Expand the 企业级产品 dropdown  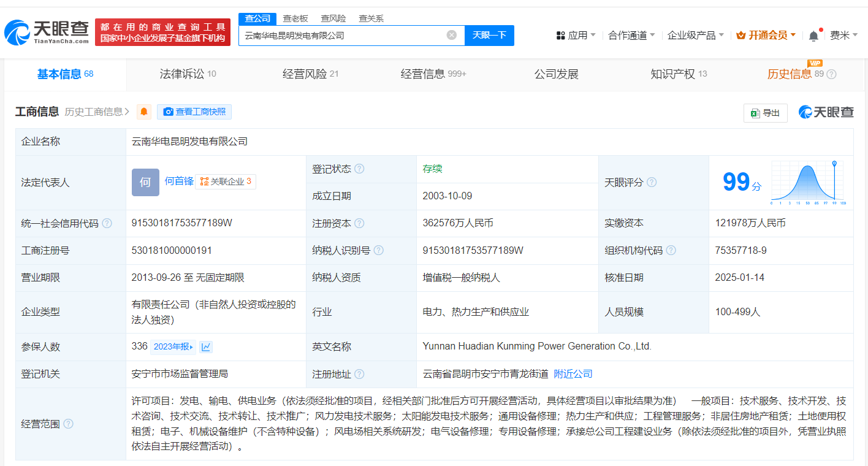(695, 36)
